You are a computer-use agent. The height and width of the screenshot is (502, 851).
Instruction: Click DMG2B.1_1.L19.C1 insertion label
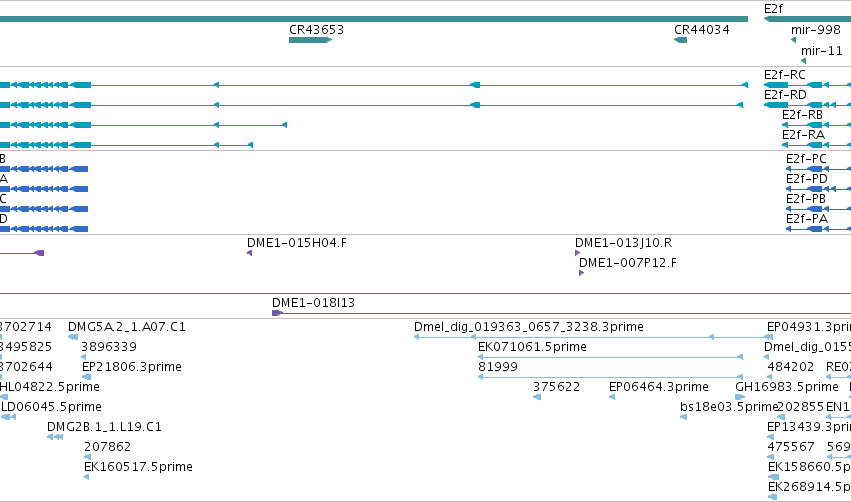(104, 427)
